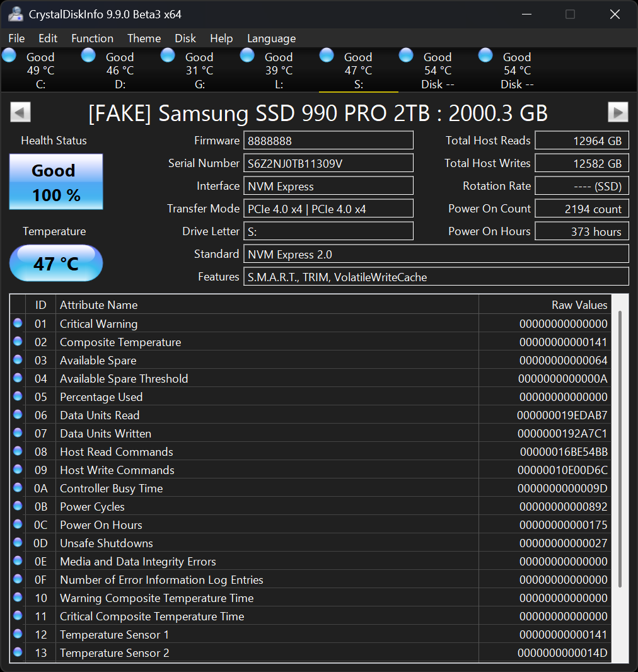Click the Transfer Mode field
The width and height of the screenshot is (638, 672).
tap(328, 209)
